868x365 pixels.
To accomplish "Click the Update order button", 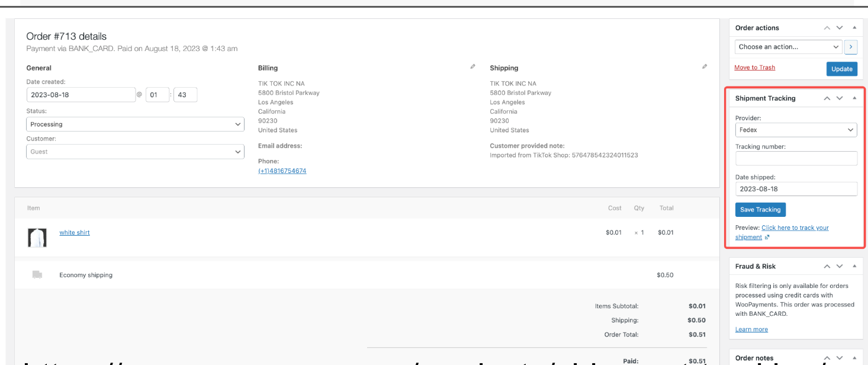I will pyautogui.click(x=841, y=69).
